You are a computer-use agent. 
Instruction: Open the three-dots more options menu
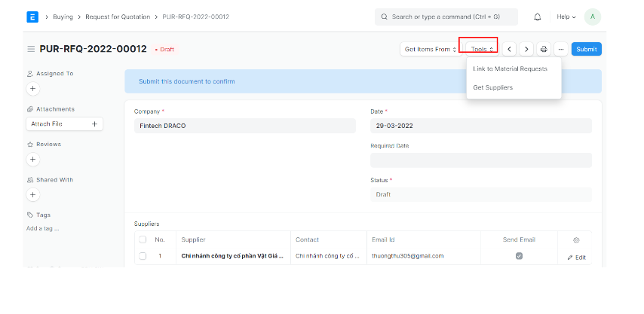[560, 49]
